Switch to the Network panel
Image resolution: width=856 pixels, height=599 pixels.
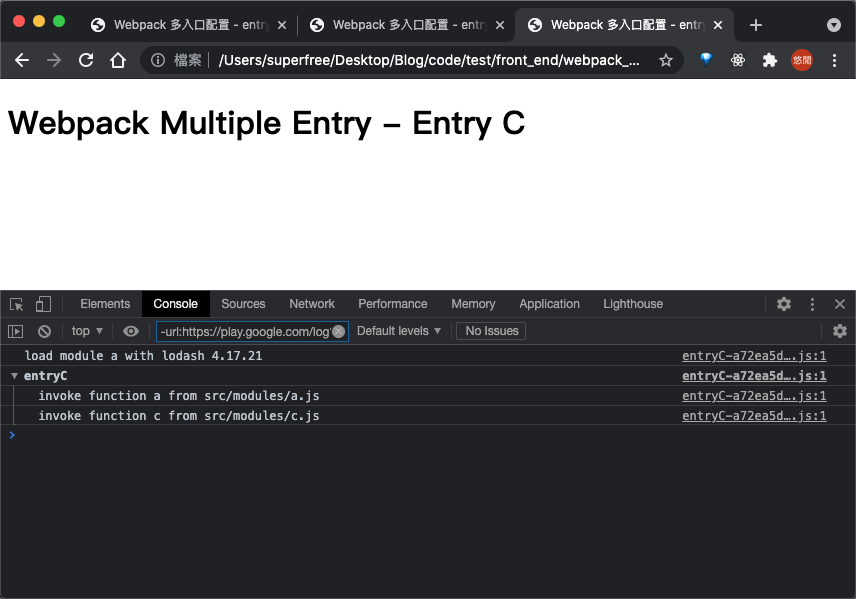311,303
